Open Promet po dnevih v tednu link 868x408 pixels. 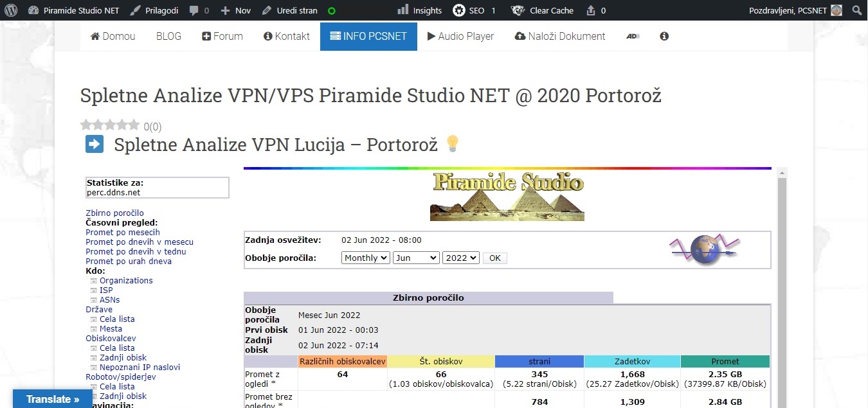(x=137, y=251)
